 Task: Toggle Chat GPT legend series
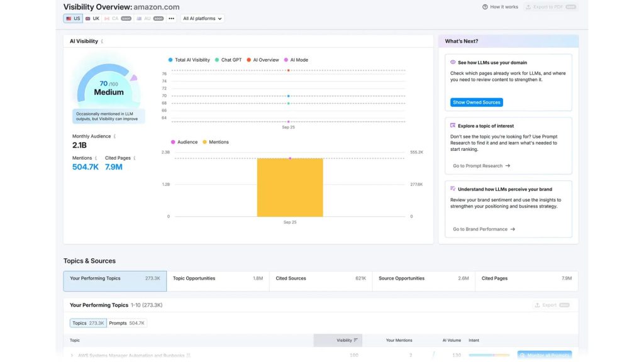tap(228, 60)
